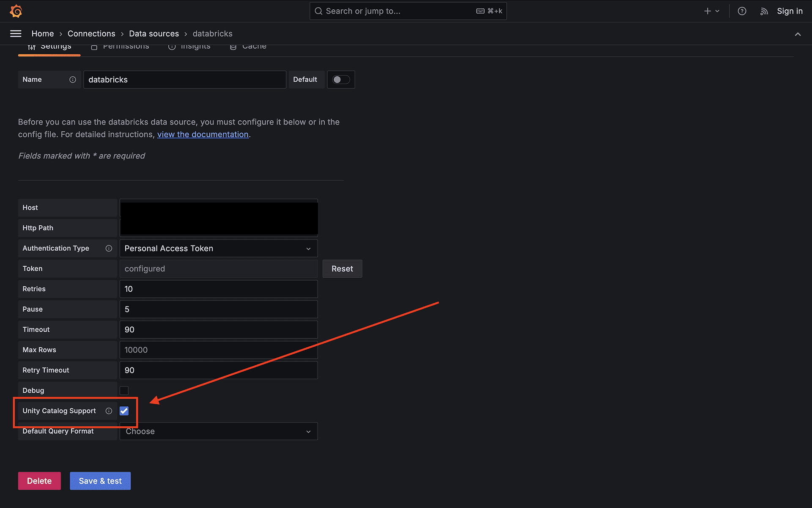
Task: Open the search bar magnifier icon
Action: 318,11
